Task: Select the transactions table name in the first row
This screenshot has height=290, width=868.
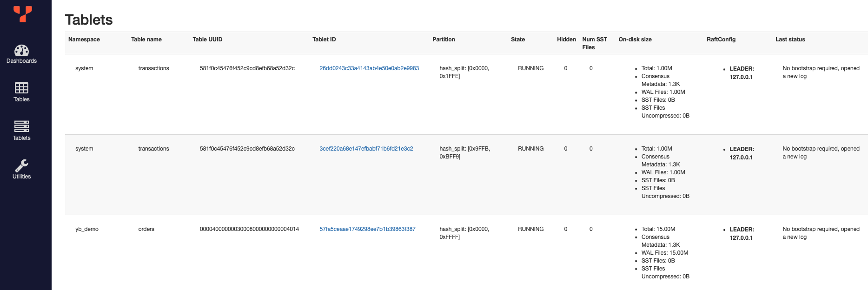Action: (153, 68)
